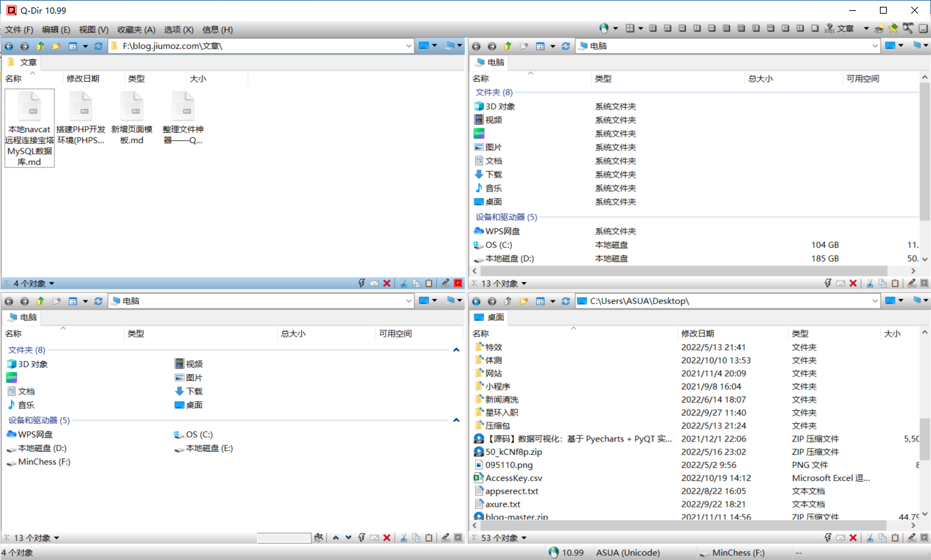
Task: Open the 视图 (V) menu
Action: 93,30
